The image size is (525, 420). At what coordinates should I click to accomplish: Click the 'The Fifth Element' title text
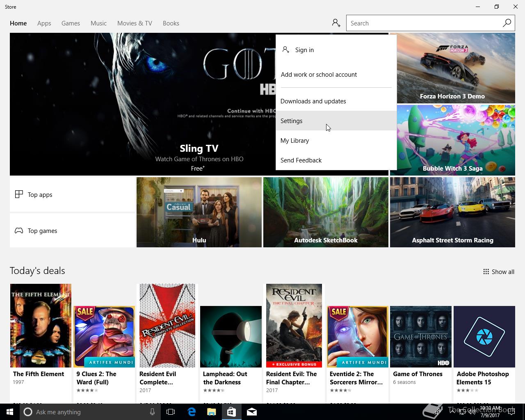39,374
